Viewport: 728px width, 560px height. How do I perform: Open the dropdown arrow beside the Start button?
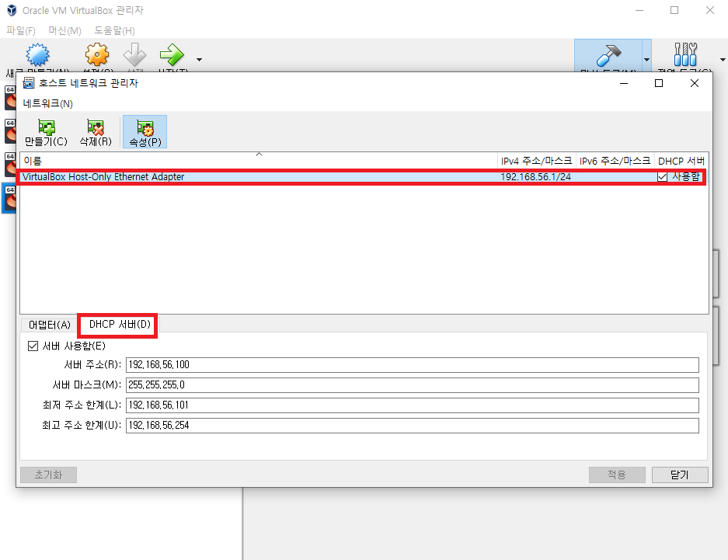pyautogui.click(x=199, y=60)
